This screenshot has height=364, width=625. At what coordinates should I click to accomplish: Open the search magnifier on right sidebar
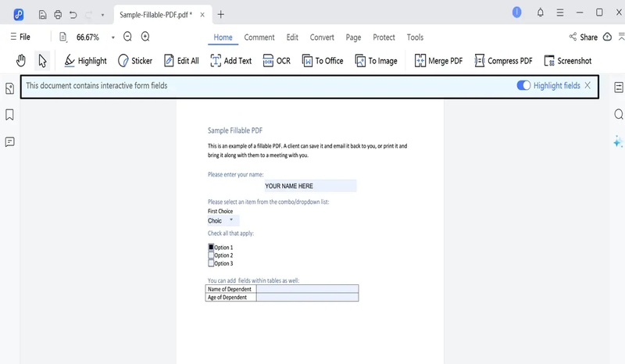(619, 114)
